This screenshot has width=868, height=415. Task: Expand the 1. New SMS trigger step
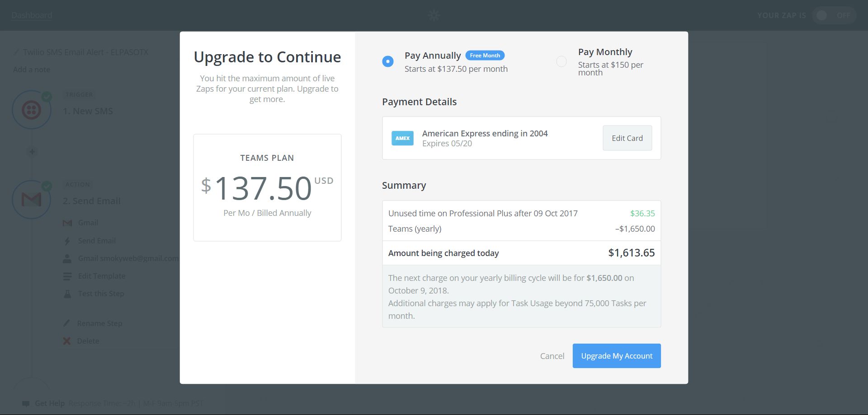[x=88, y=111]
